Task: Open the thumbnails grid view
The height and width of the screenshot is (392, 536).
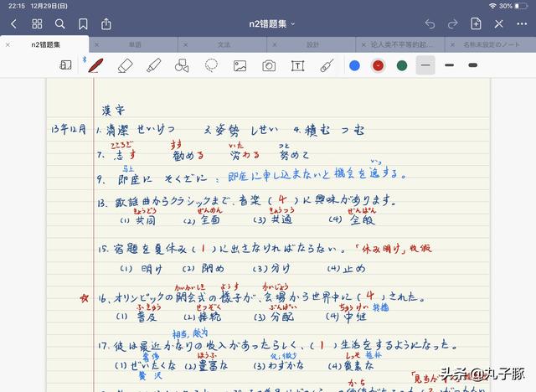Action: (37, 24)
